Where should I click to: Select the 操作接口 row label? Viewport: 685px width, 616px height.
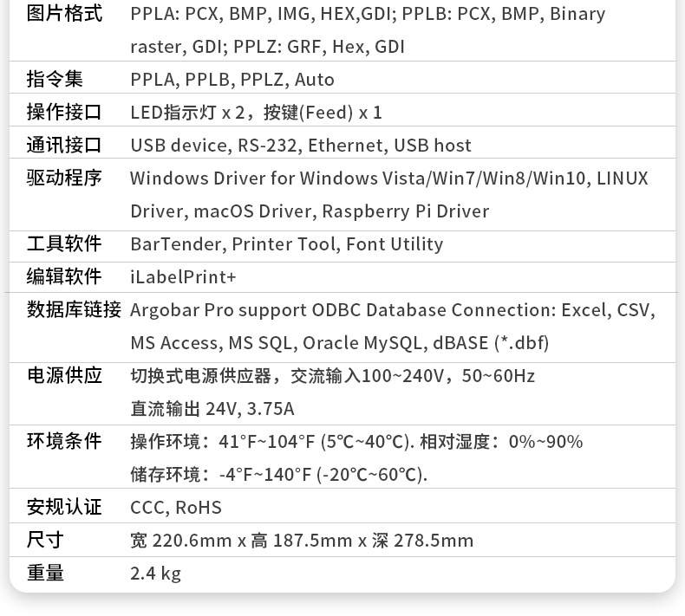pos(64,113)
